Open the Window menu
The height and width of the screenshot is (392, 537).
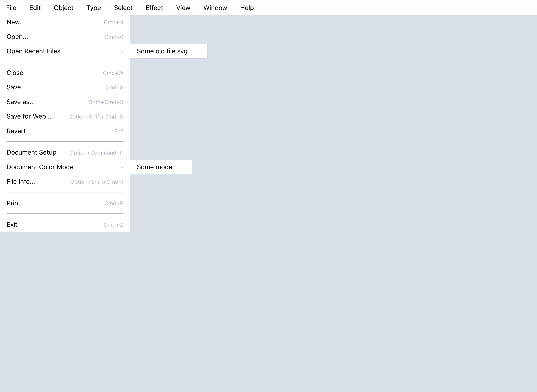[215, 8]
